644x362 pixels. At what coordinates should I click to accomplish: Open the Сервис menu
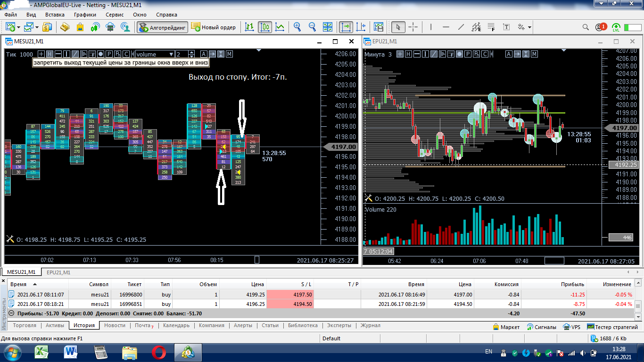[x=115, y=15]
